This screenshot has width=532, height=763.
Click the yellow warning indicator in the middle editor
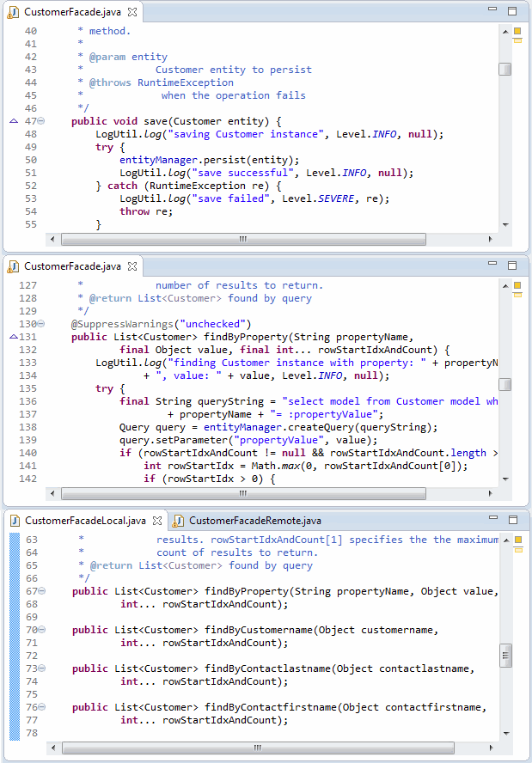coord(517,284)
